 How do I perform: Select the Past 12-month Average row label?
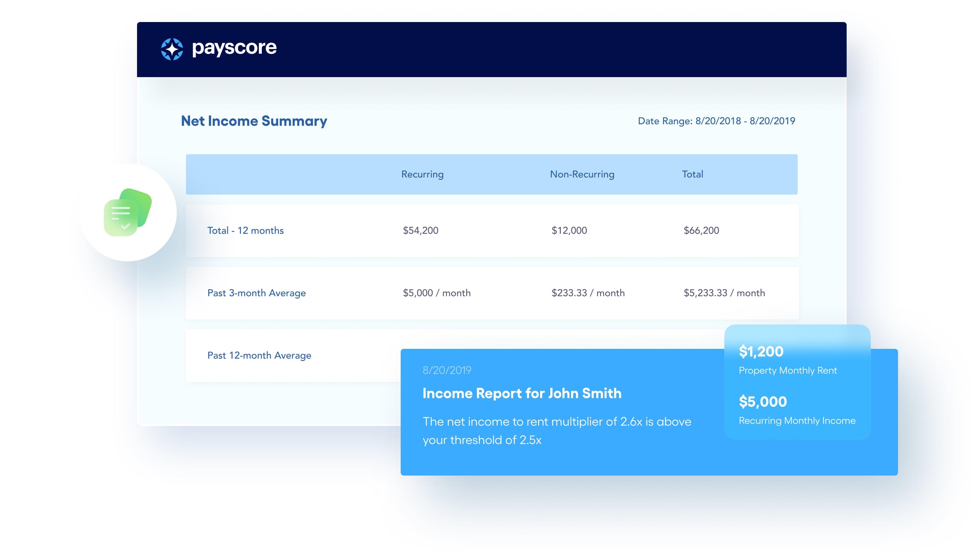(x=259, y=355)
